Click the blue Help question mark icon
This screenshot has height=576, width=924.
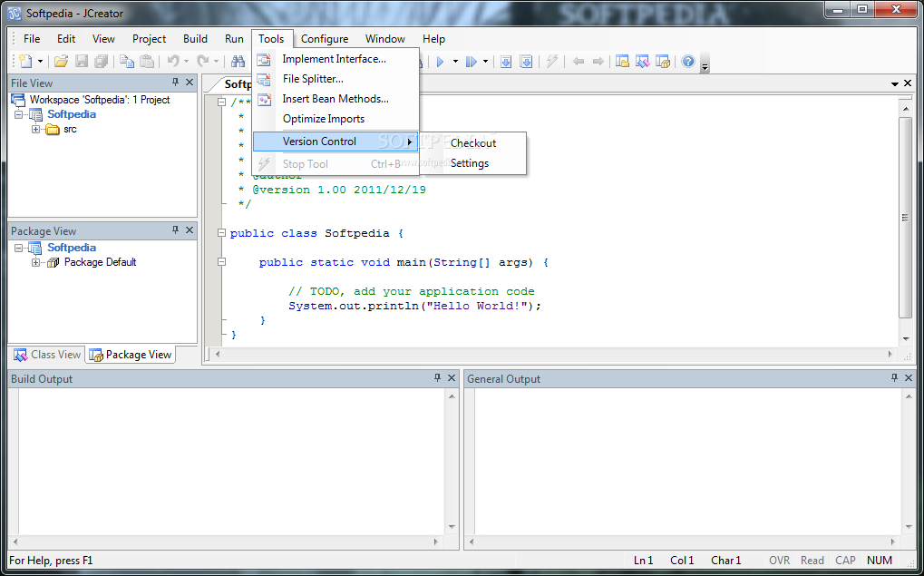(687, 62)
